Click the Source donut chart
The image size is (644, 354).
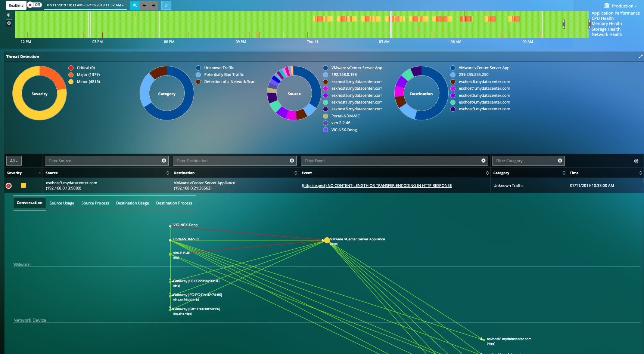pos(294,93)
